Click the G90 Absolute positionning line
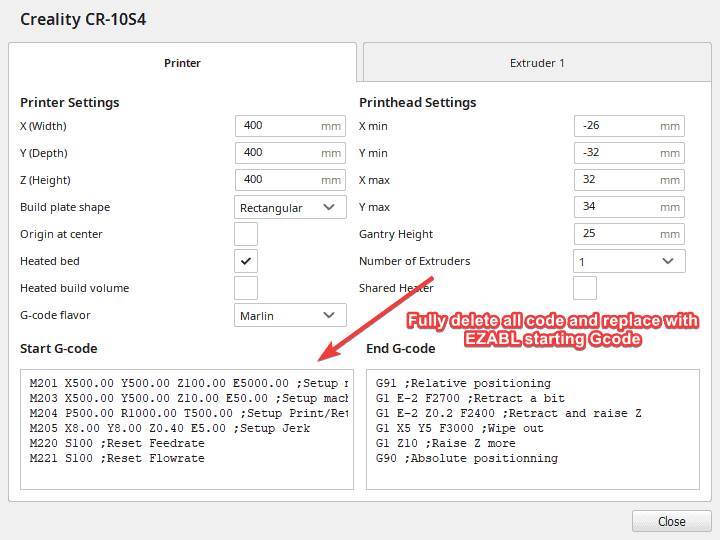Image resolution: width=720 pixels, height=540 pixels. [x=467, y=458]
